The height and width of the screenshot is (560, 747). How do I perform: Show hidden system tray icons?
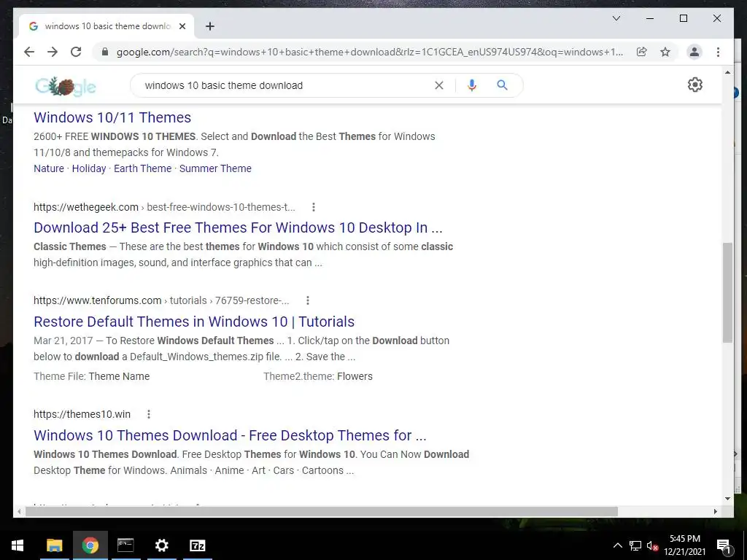tap(617, 545)
